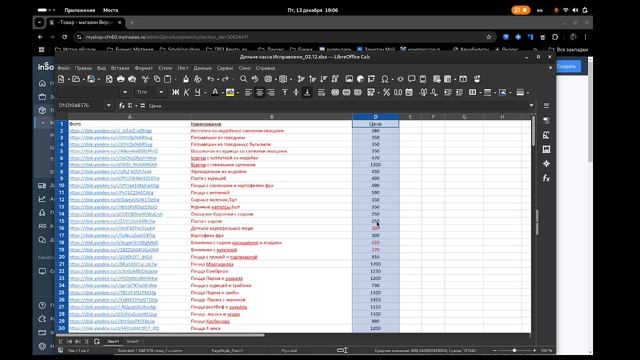Open font color dropdown arrow

click(222, 93)
